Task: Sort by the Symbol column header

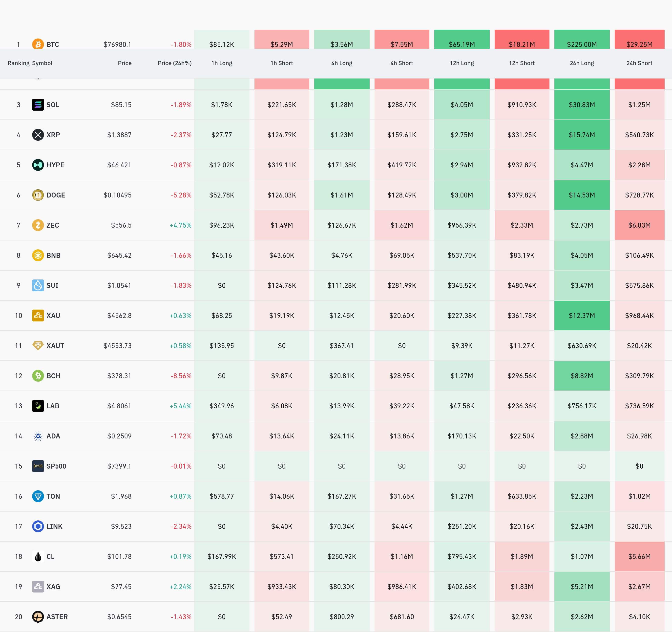Action: pyautogui.click(x=42, y=63)
